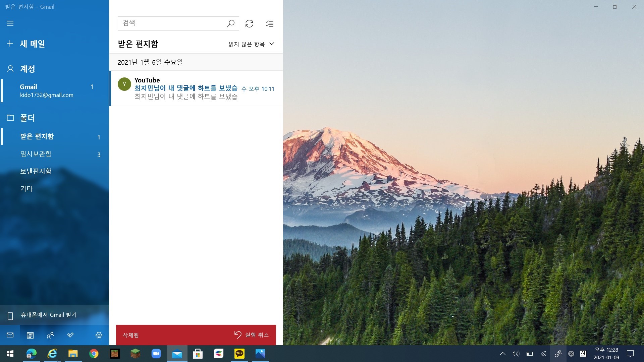Open KakaoTalk from the taskbar
Viewport: 644px width, 362px height.
tap(239, 353)
